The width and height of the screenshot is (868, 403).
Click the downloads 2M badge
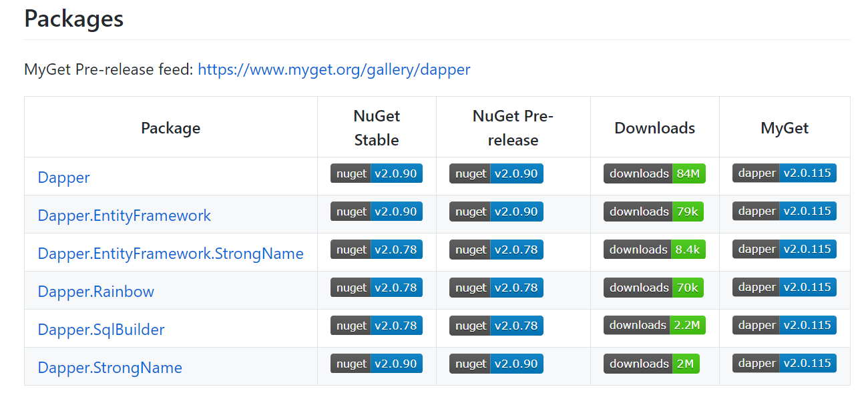(652, 364)
